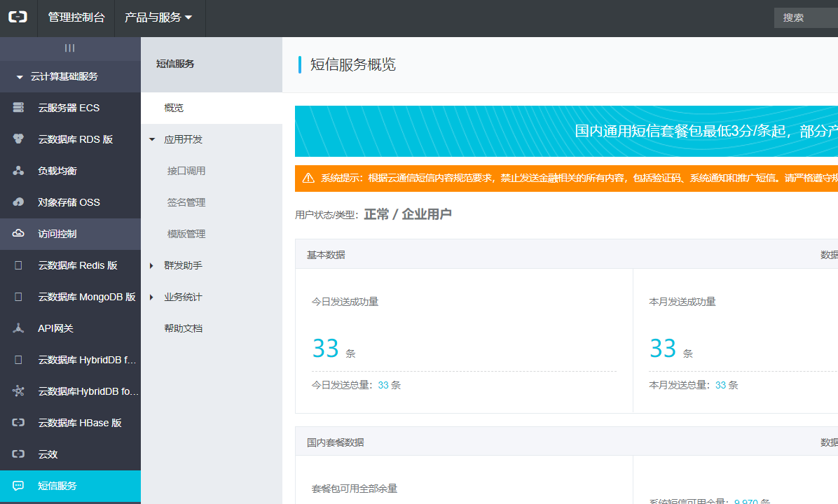This screenshot has height=504, width=838.
Task: Click the 云数据库 MongoDB 版 icon
Action: coord(18,296)
